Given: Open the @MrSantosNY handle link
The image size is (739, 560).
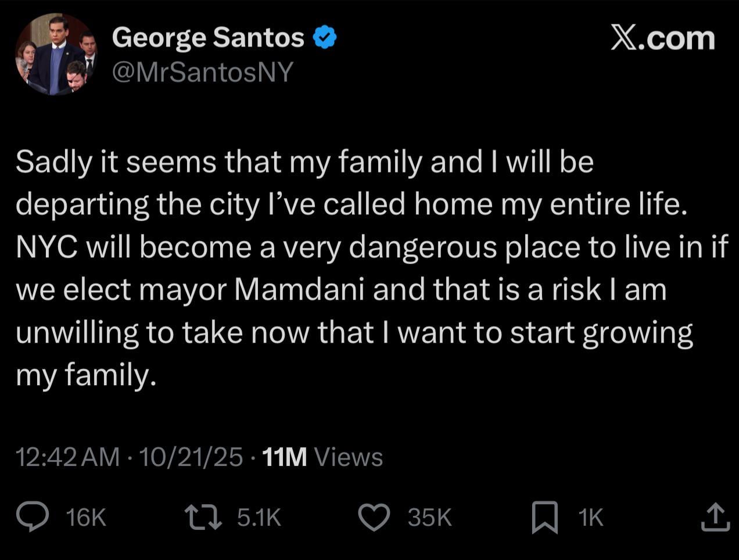Looking at the screenshot, I should coord(203,72).
